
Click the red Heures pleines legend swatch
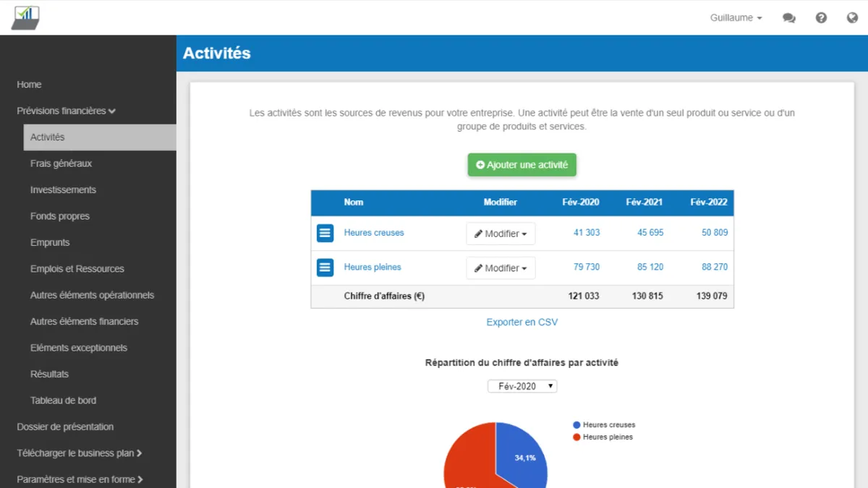576,437
